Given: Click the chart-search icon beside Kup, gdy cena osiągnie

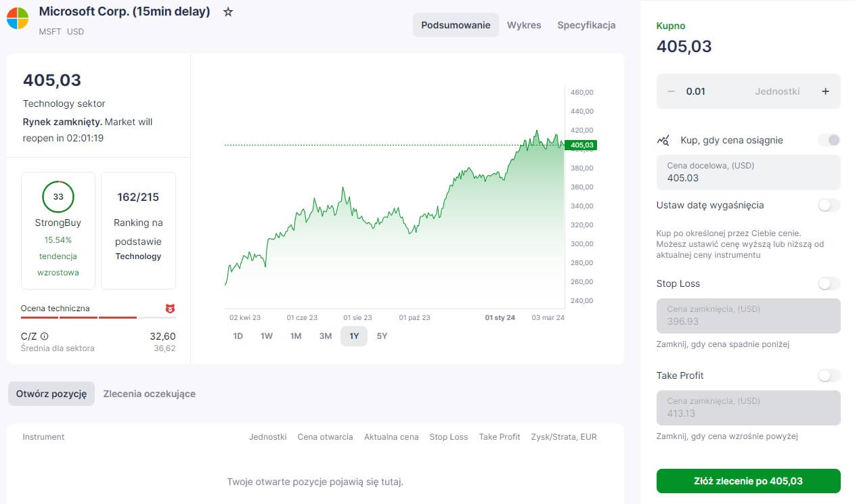Looking at the screenshot, I should (x=663, y=140).
